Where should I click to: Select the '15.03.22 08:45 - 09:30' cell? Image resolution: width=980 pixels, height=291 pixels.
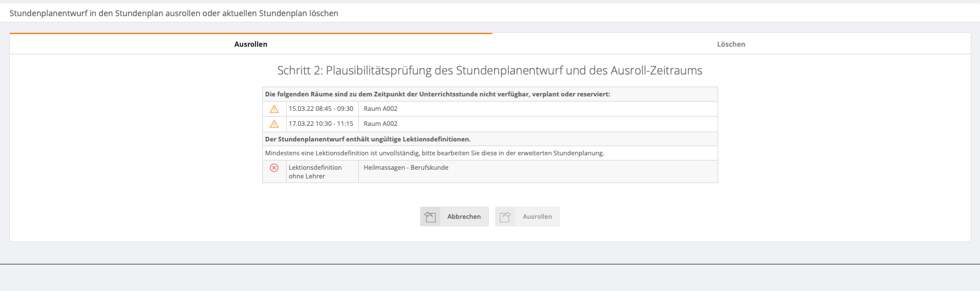coord(322,109)
